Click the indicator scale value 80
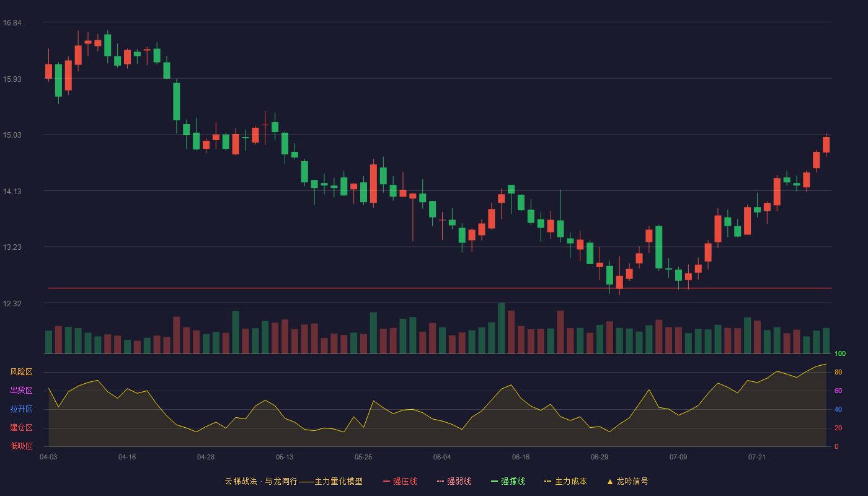868x496 pixels. pos(838,372)
